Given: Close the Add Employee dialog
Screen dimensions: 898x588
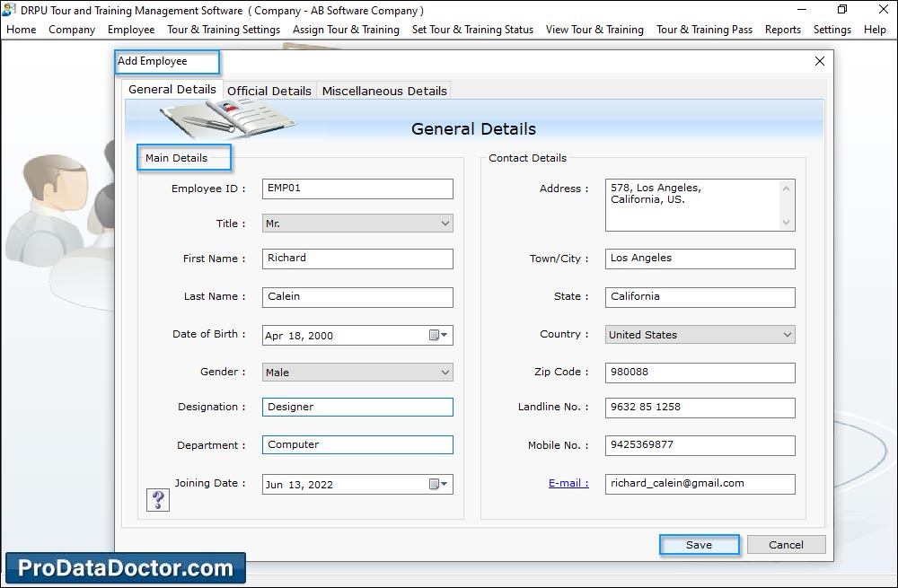Looking at the screenshot, I should (x=820, y=61).
